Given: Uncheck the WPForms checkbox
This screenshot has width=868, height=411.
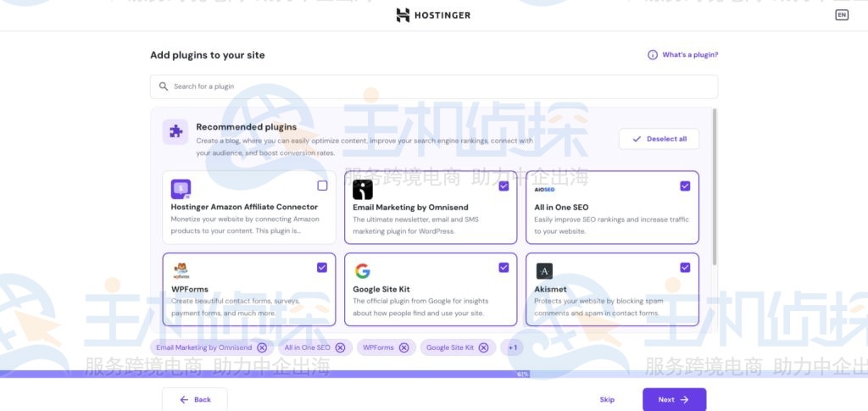Looking at the screenshot, I should [322, 268].
